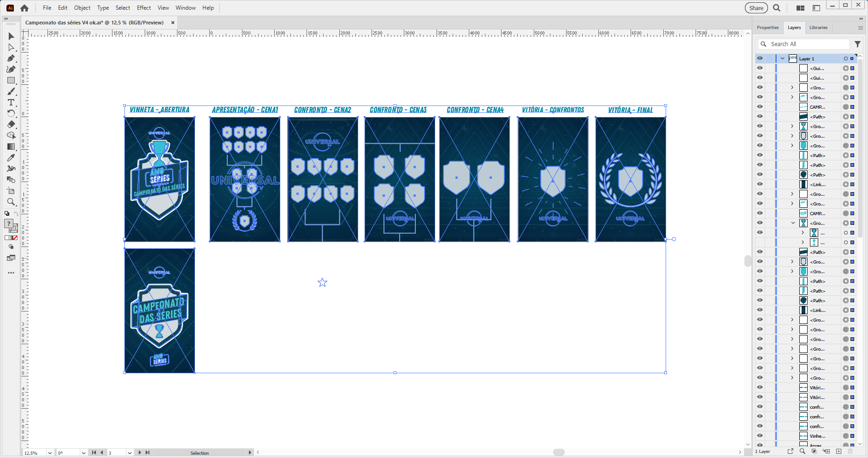Select the Zoom tool in toolbar
Image resolution: width=868 pixels, height=458 pixels.
click(x=11, y=202)
